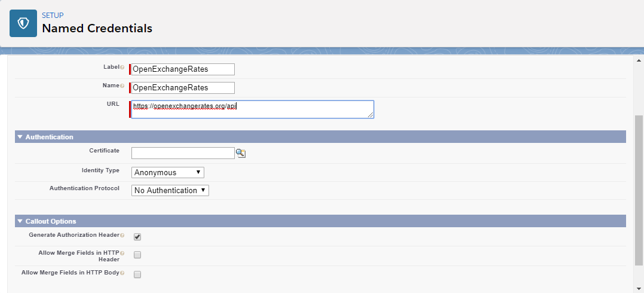The width and height of the screenshot is (644, 293).
Task: Click the Named Credentials shield icon
Action: click(x=23, y=23)
